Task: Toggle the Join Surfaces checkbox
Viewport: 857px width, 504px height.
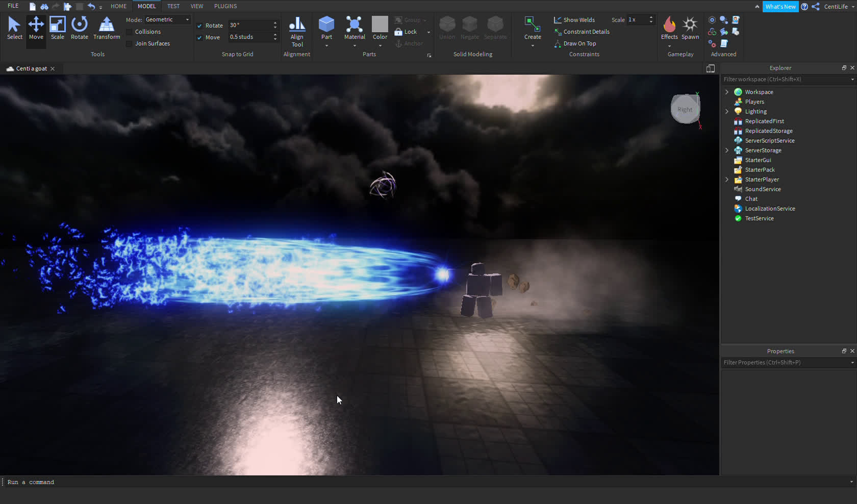Action: [129, 43]
